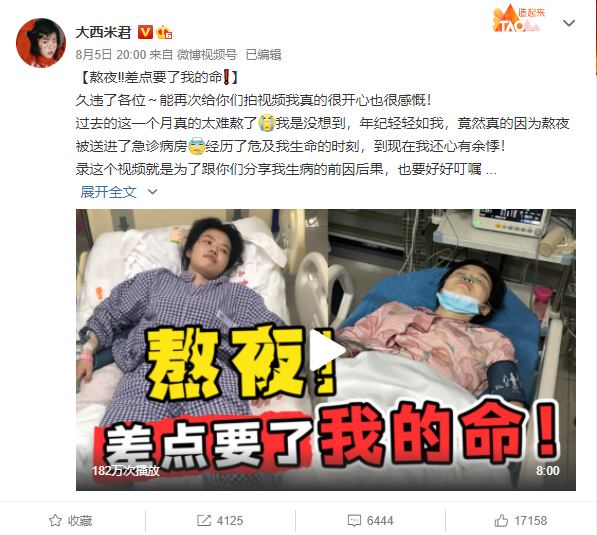Click the comment bubble icon
Image resolution: width=597 pixels, height=535 pixels.
pyautogui.click(x=354, y=521)
